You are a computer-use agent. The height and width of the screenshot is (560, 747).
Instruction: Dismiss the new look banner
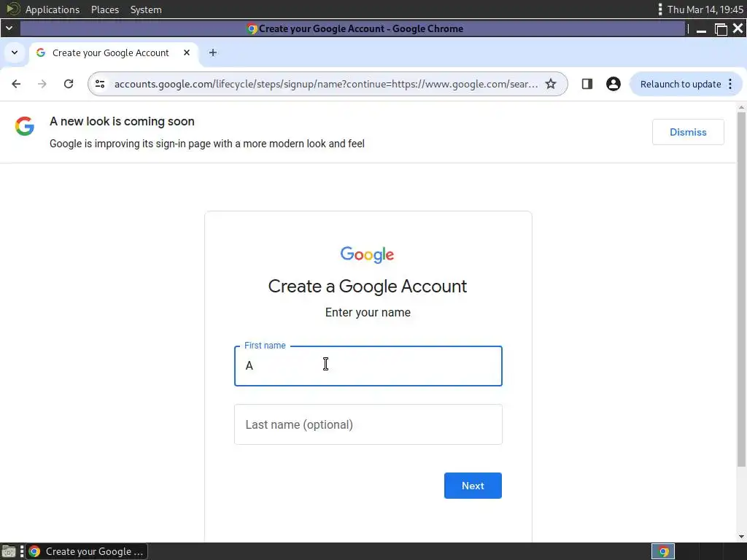[x=688, y=132]
